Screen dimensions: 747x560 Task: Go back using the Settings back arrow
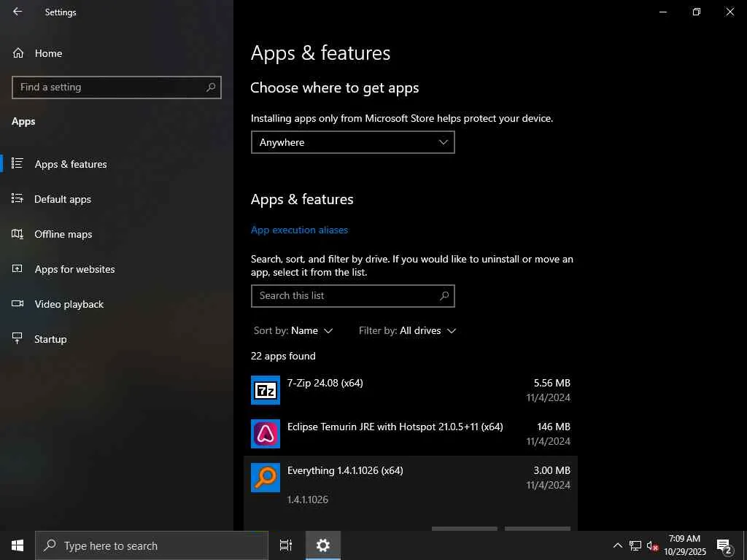pos(18,12)
